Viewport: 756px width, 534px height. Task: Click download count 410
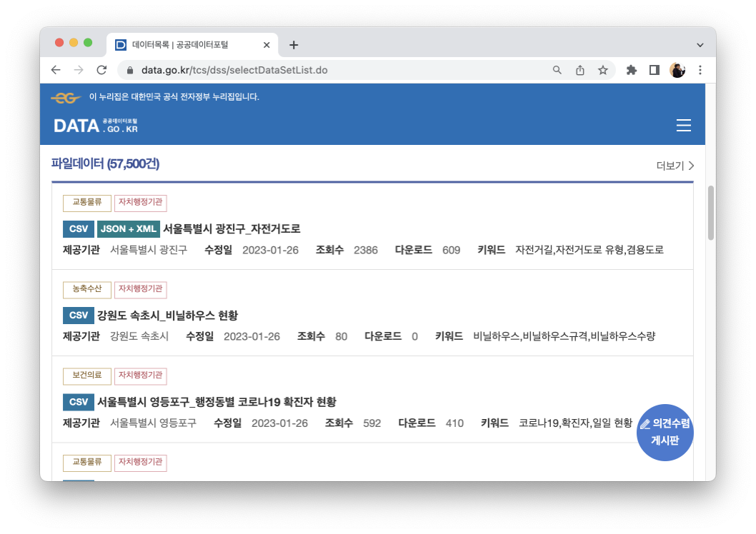[454, 423]
